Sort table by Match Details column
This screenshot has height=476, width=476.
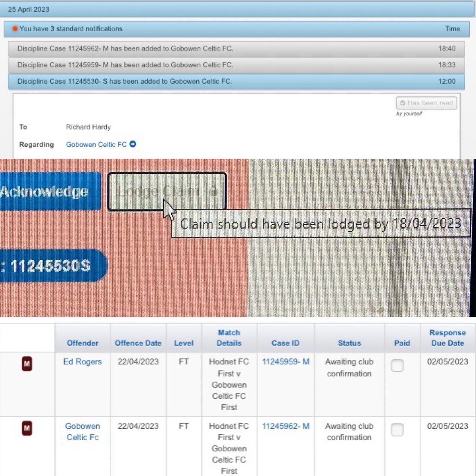[229, 338]
